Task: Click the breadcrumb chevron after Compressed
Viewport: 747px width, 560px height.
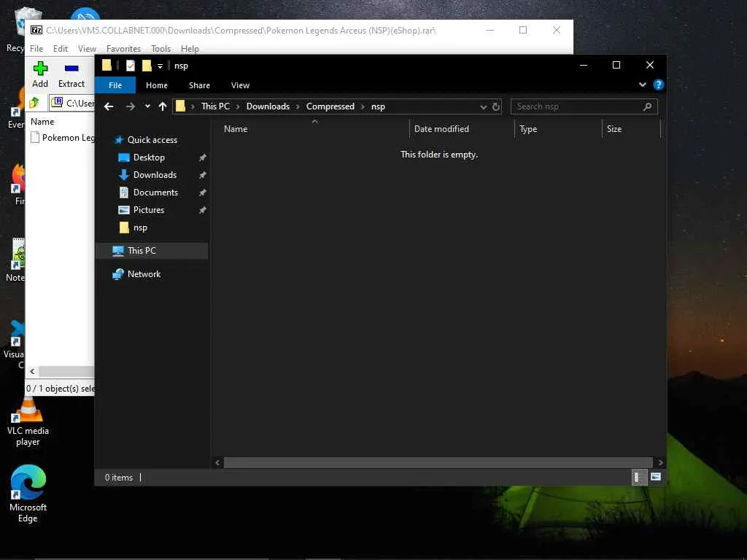Action: (x=363, y=106)
